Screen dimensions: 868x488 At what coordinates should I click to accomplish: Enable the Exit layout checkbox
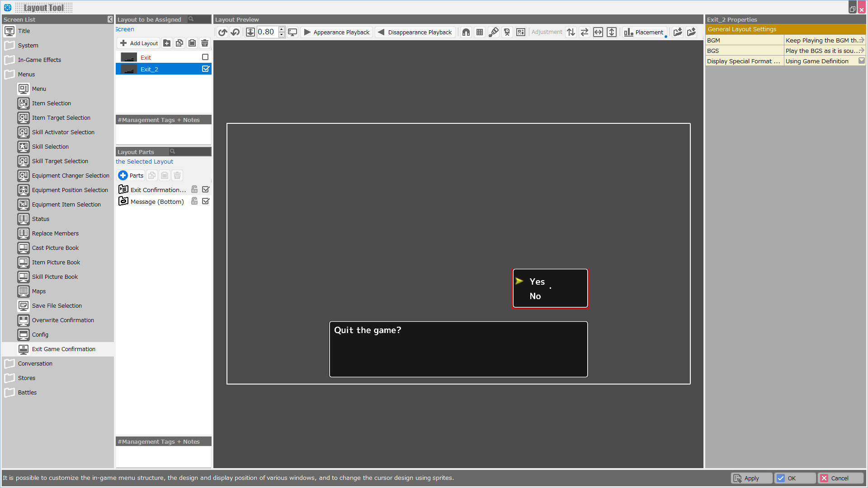205,57
